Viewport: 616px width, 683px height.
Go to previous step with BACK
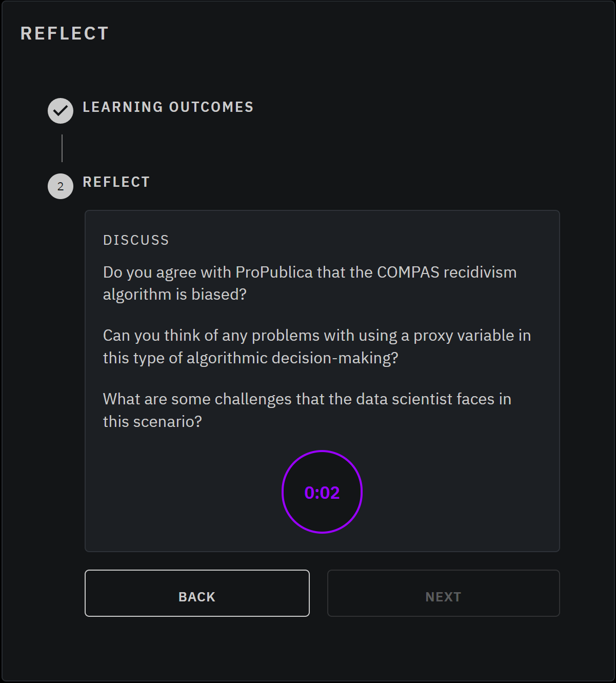197,593
